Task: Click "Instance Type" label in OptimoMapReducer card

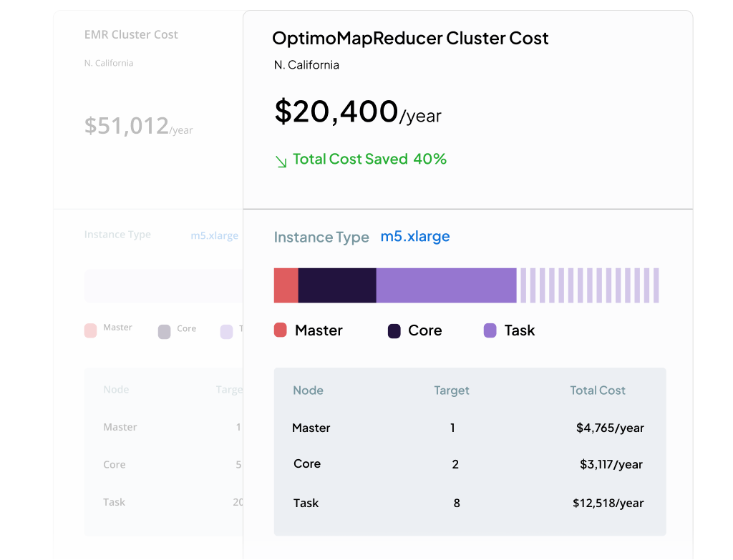Action: tap(321, 237)
